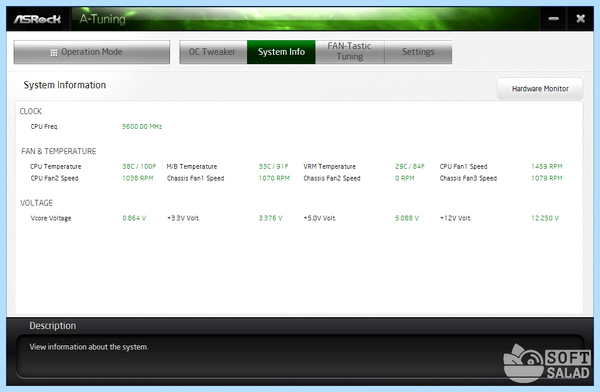Viewport: 600px width, 392px height.
Task: Click the +3.3V Volt. value 3.376 V
Action: pos(270,218)
